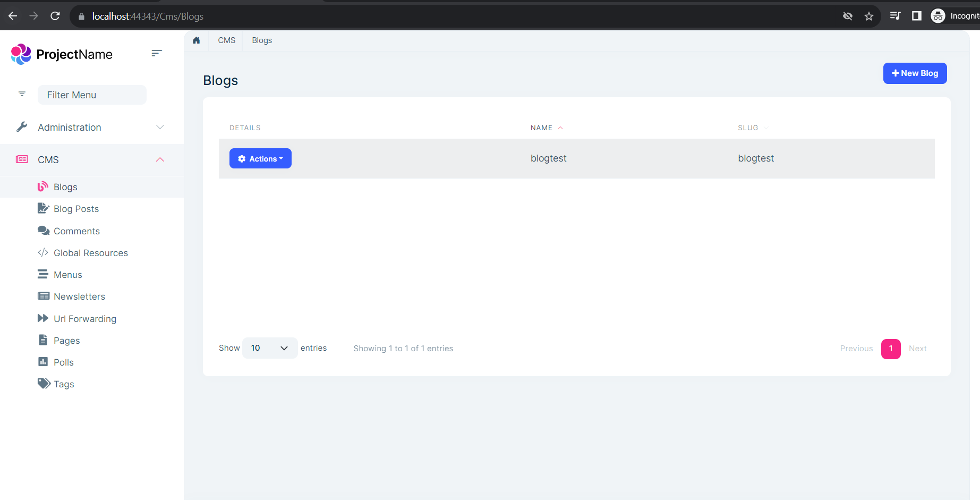Click the Menus hamburger icon
The width and height of the screenshot is (980, 500).
42,274
